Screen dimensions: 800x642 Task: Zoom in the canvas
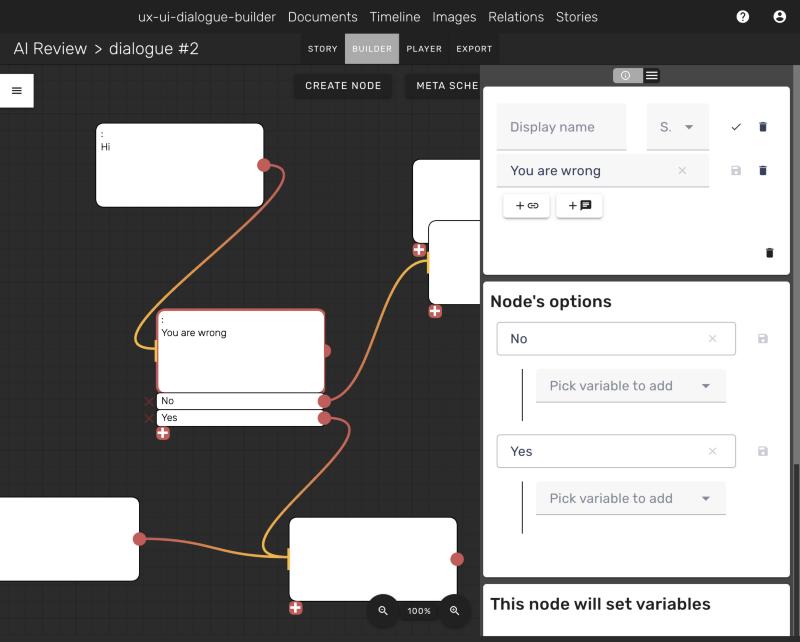pyautogui.click(x=454, y=610)
